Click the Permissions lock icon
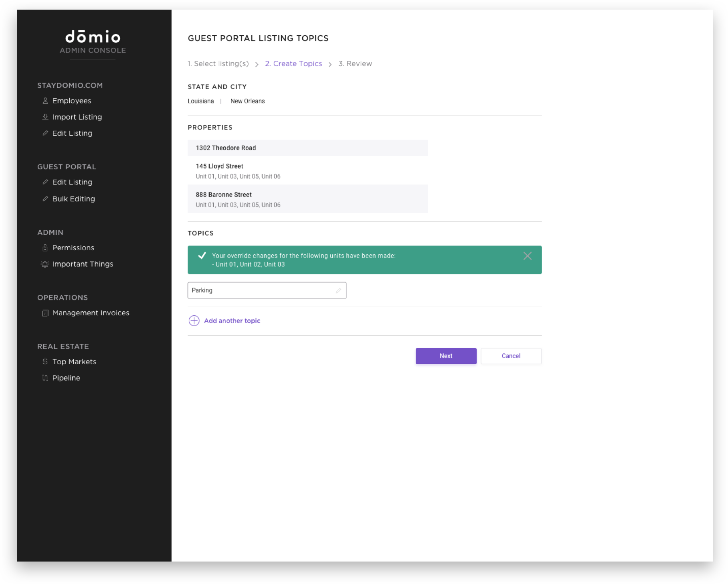This screenshot has height=584, width=728. point(45,247)
